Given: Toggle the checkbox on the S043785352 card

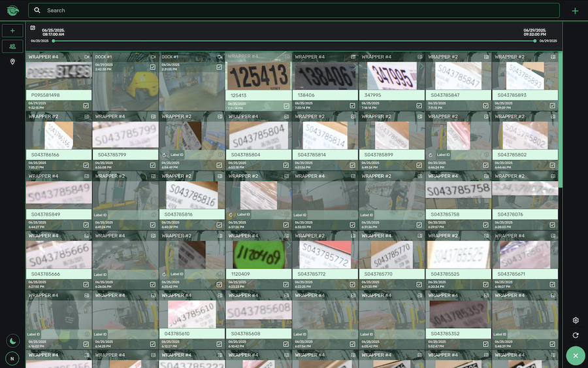Looking at the screenshot, I should (x=485, y=344).
